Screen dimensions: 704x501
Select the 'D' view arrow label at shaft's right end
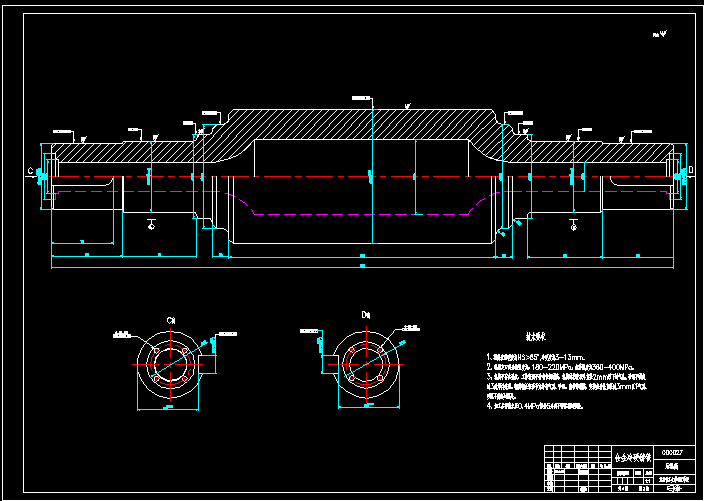(x=691, y=170)
